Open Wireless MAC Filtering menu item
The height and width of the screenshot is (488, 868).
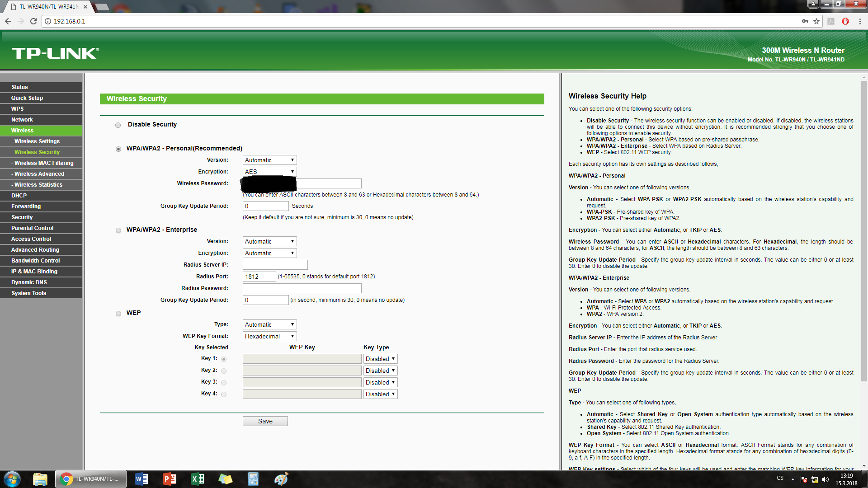(x=43, y=163)
